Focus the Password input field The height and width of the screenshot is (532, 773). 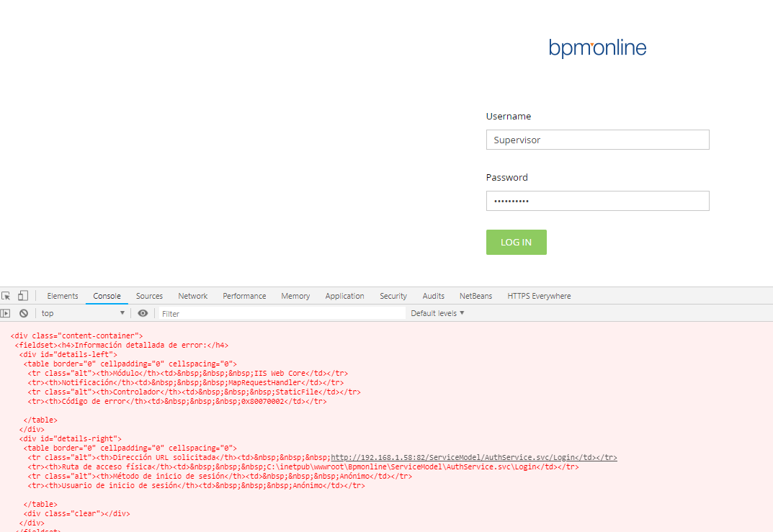(597, 201)
